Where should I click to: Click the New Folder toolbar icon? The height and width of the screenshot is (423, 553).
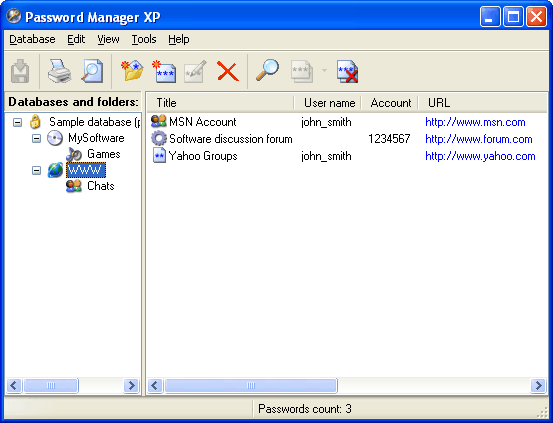click(x=132, y=71)
